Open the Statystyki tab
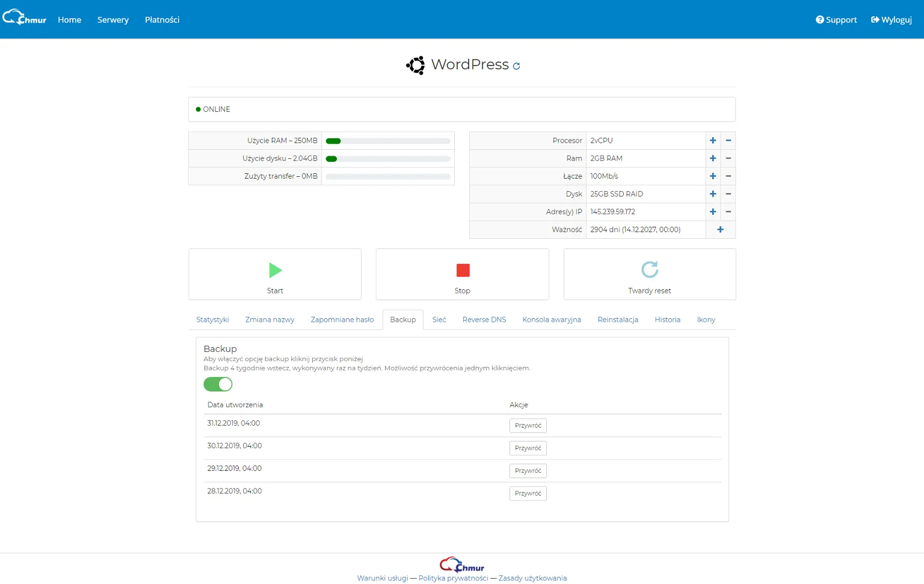The width and height of the screenshot is (924, 584). click(212, 320)
